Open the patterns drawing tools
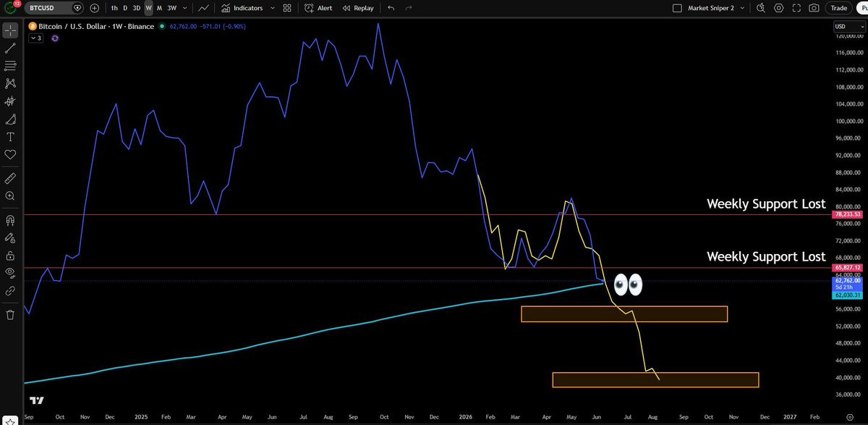Viewport: 868px width, 425px height. coord(10,84)
